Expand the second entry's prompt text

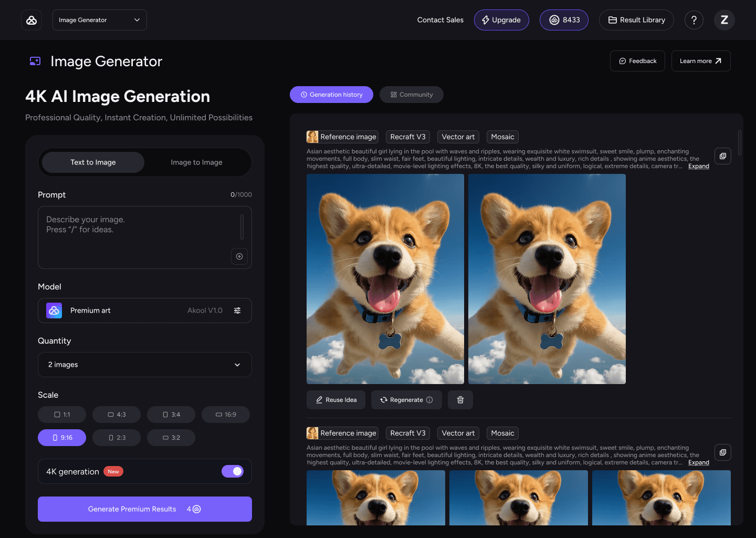tap(698, 462)
